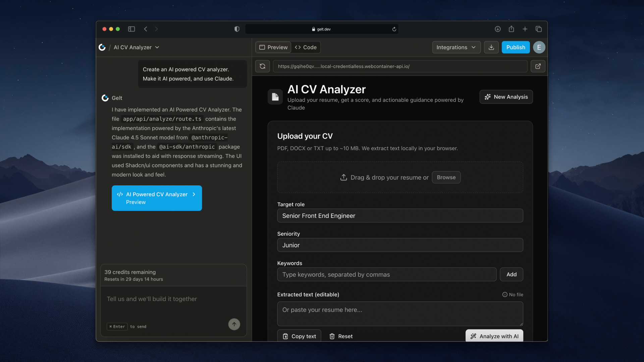Click the clipboard icon on Copy text
Screen dimensions: 644x362
[285, 336]
